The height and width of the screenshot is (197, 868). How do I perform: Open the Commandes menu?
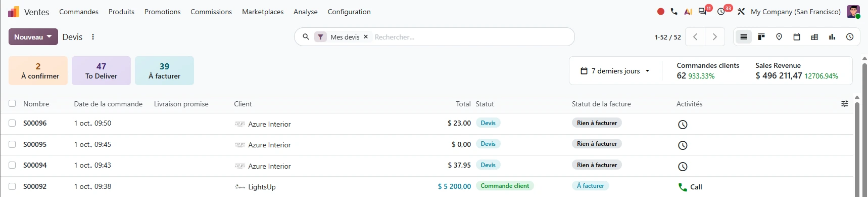(x=79, y=12)
